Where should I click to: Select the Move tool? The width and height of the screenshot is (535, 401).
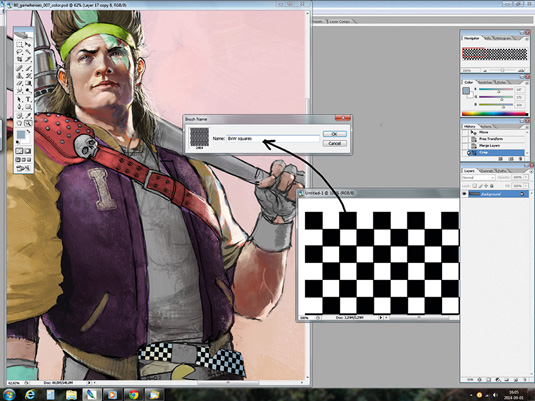tap(28, 44)
